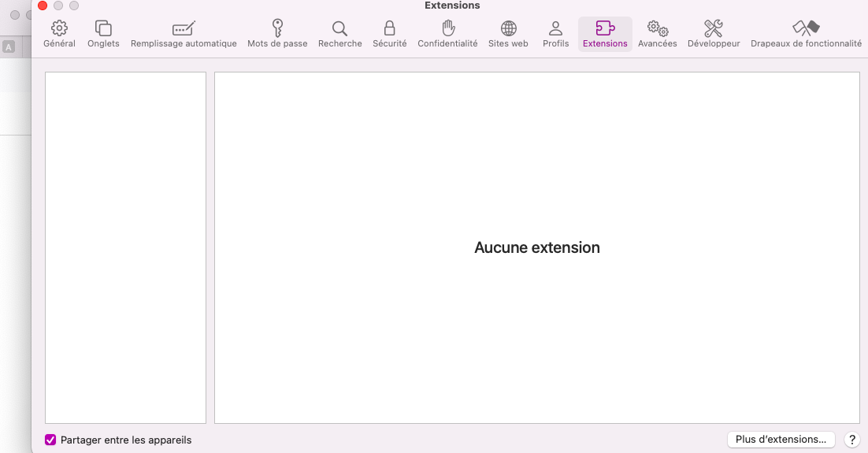Switch to the Développeur tools pane
The image size is (868, 453).
[713, 35]
